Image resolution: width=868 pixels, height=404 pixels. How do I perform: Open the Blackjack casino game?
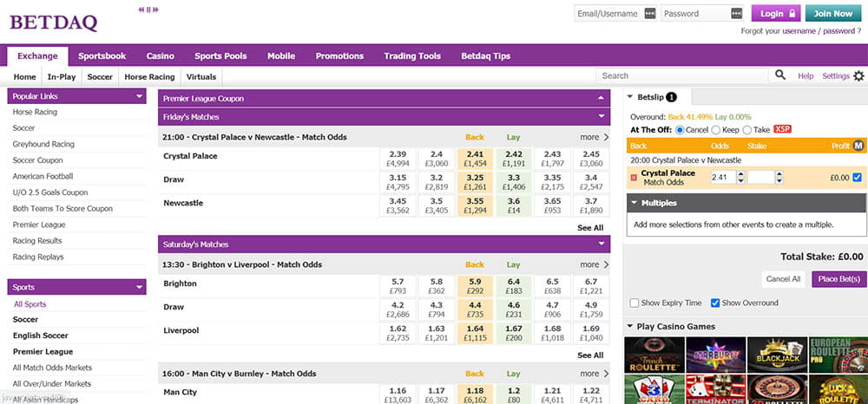point(776,355)
